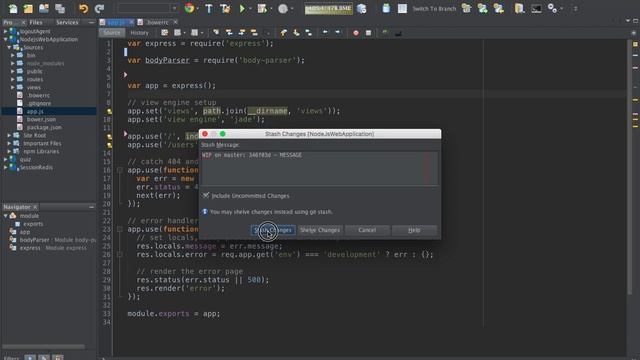640x360 pixels.
Task: Select exports in Navigator panel
Action: point(33,224)
